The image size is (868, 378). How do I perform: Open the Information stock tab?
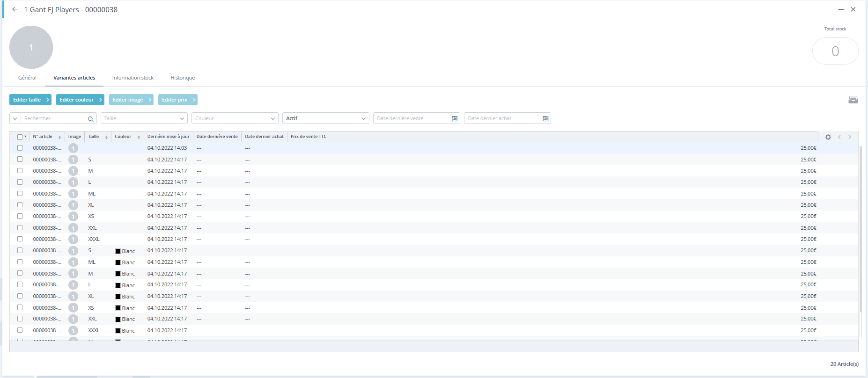pyautogui.click(x=132, y=78)
